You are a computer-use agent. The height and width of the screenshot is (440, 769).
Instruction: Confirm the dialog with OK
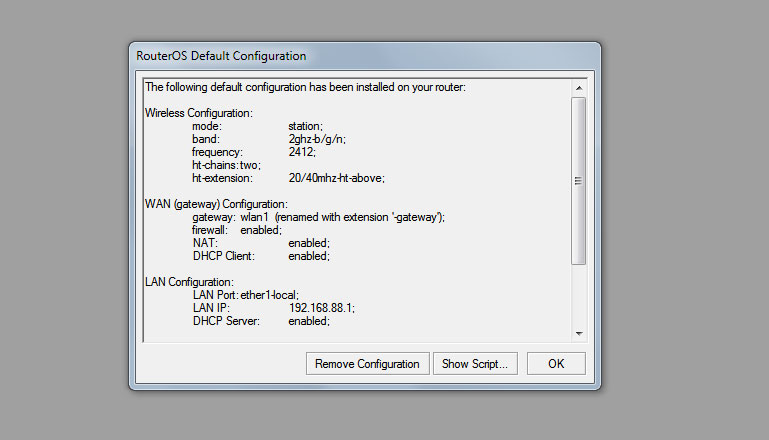pos(556,364)
